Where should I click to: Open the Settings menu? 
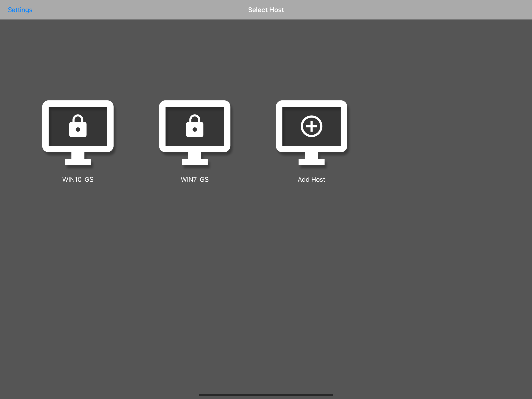click(x=20, y=10)
